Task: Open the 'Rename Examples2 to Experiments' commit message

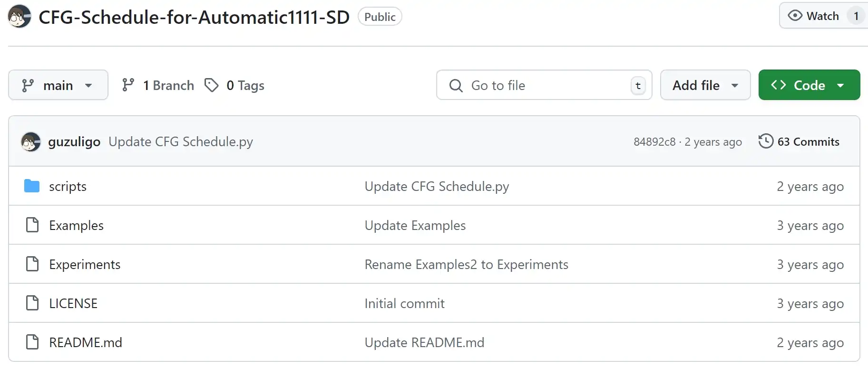Action: click(466, 264)
